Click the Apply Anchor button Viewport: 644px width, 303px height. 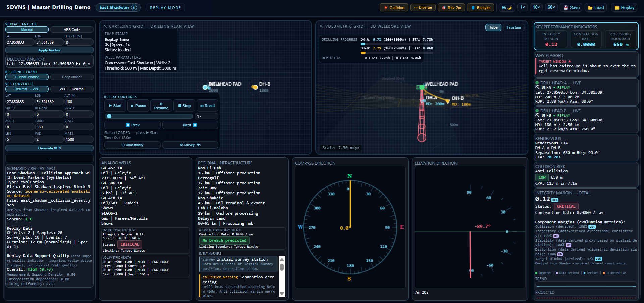point(49,50)
